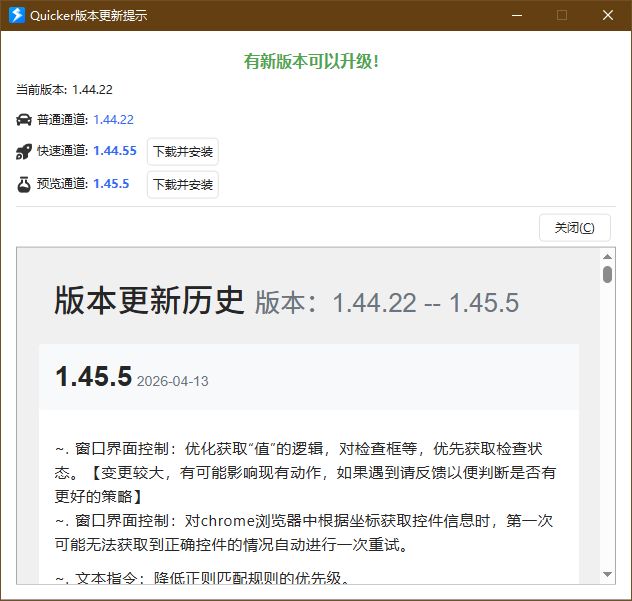Click the release date 2026-04-13

[172, 381]
